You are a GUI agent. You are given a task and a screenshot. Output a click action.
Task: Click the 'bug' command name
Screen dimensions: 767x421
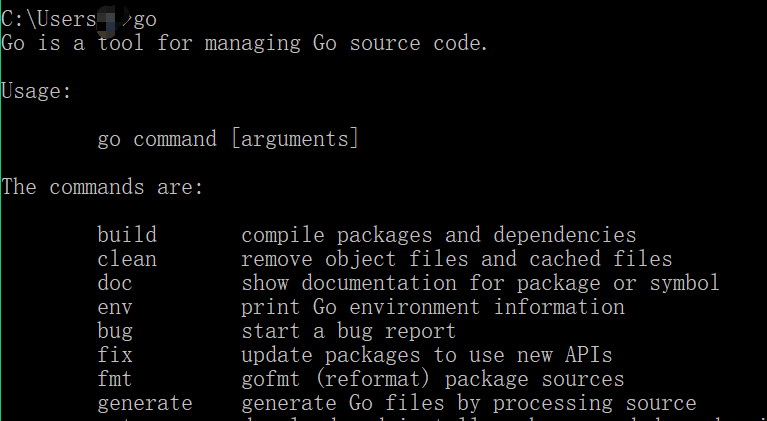pyautogui.click(x=114, y=332)
